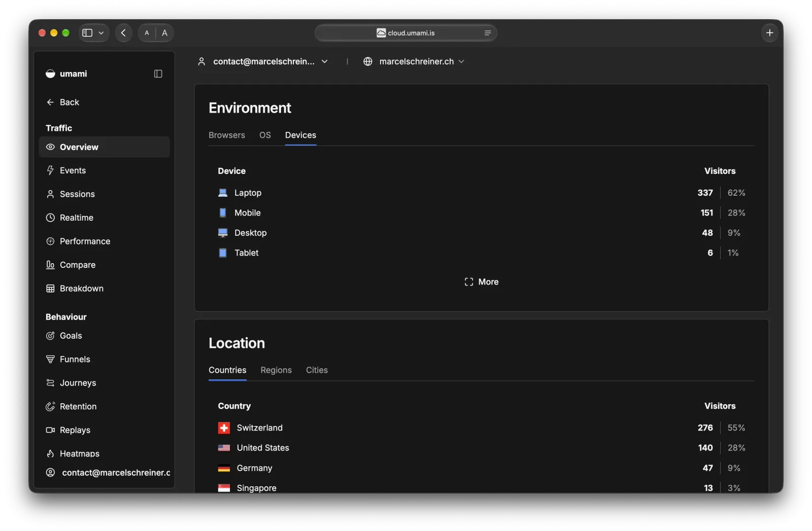The image size is (812, 531).
Task: Click the Desktop device row label
Action: pos(251,233)
